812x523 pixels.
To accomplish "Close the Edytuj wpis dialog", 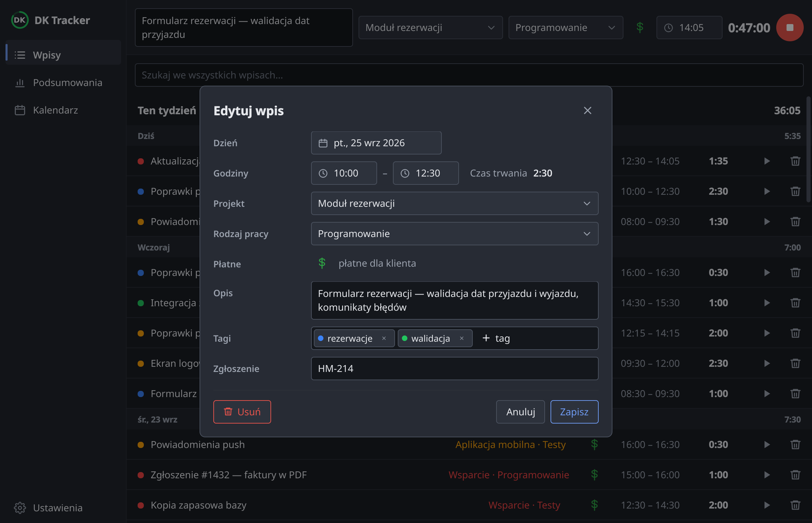I will 587,110.
